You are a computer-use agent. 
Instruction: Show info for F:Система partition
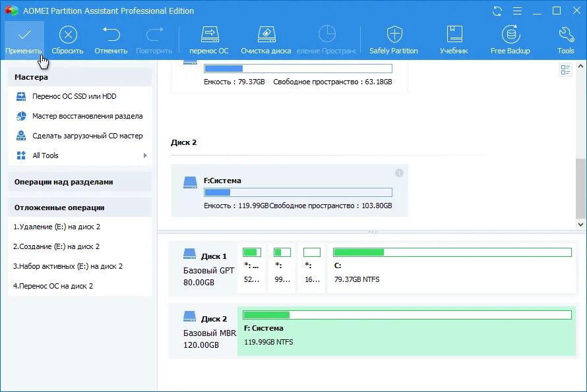point(400,173)
